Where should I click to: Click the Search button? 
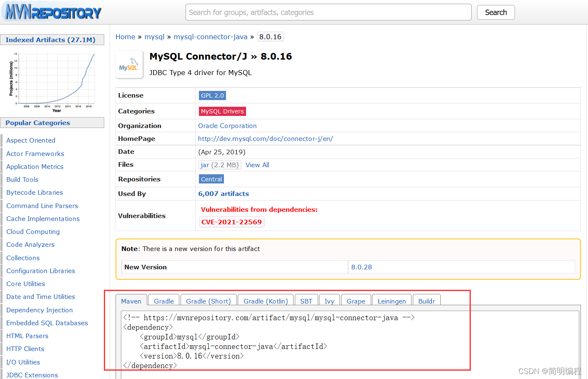coord(496,13)
